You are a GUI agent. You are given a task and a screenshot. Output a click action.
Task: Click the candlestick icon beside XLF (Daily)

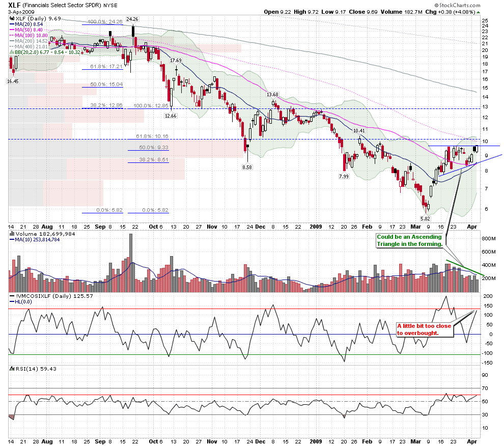tap(12, 19)
